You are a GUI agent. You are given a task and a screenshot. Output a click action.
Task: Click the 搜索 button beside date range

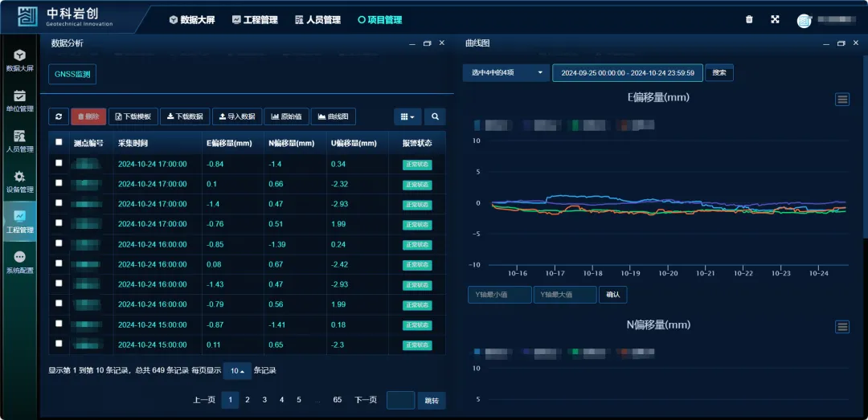tap(719, 73)
